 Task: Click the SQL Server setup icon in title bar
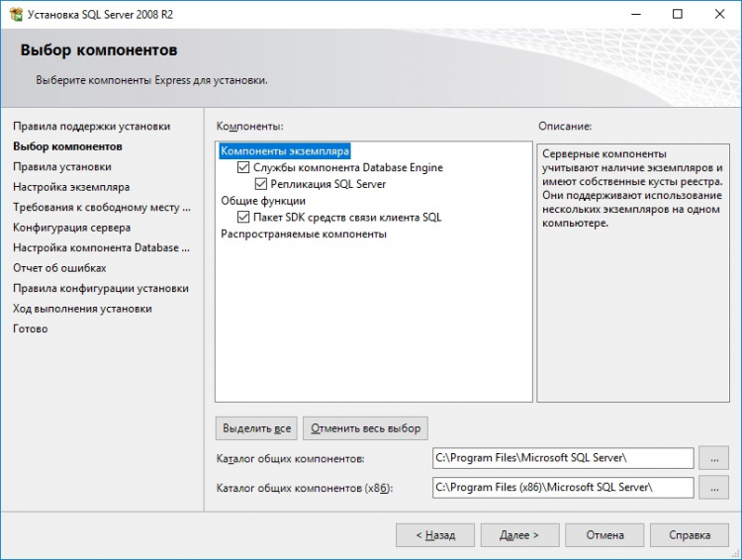point(16,14)
